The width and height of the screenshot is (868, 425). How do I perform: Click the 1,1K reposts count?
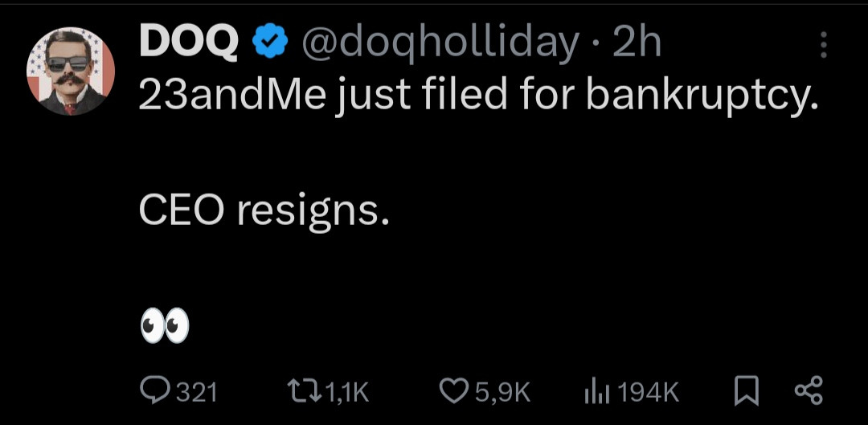(x=348, y=392)
